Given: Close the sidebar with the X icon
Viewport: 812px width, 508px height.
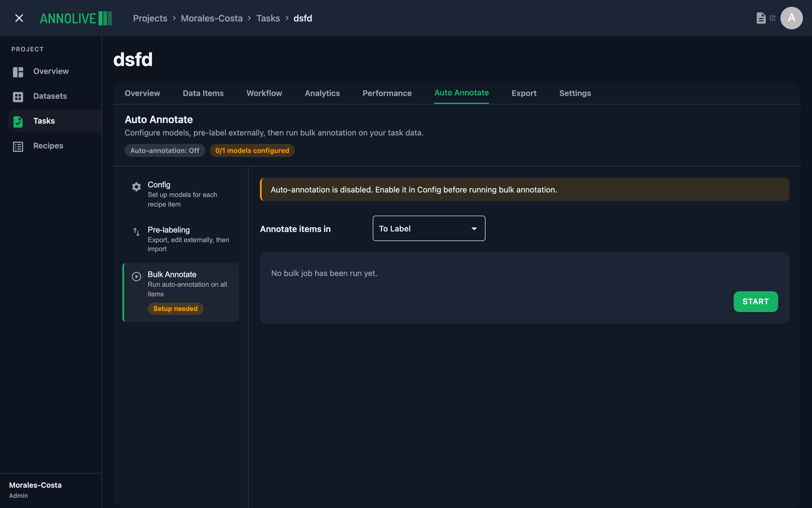Looking at the screenshot, I should point(19,18).
